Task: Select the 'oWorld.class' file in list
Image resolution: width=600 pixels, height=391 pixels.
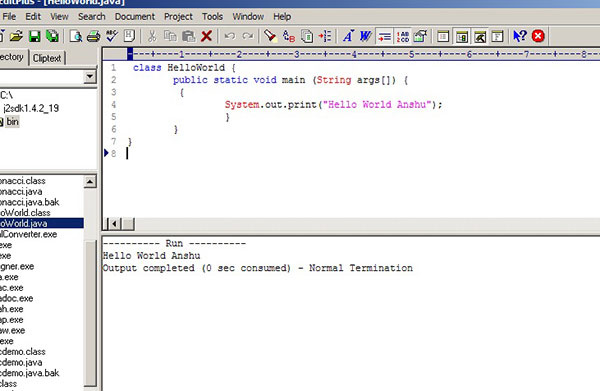Action: pos(25,212)
